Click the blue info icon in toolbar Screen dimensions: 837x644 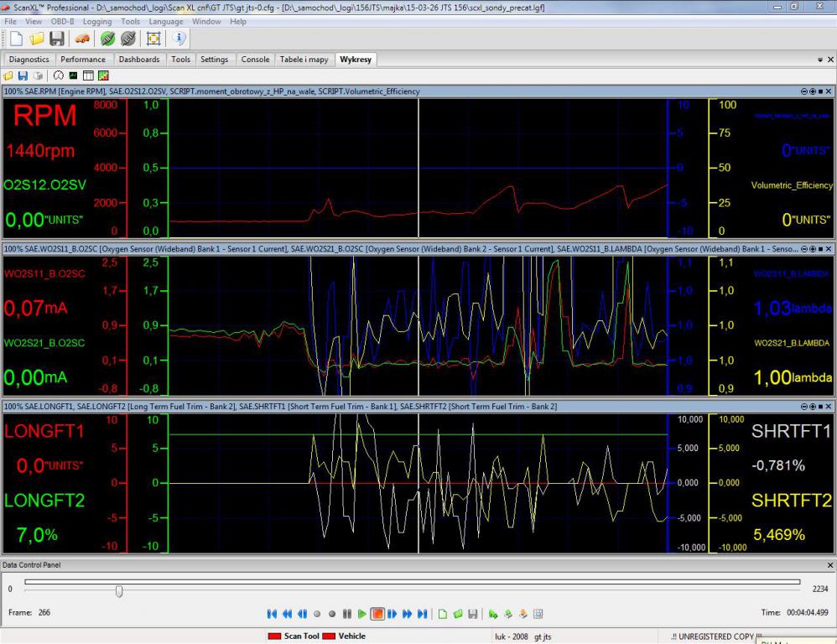179,39
